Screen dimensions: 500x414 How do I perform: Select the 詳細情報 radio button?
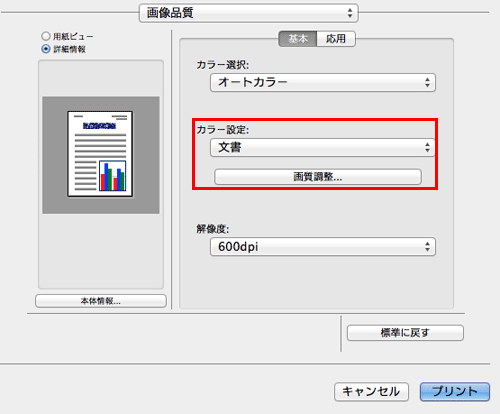46,49
